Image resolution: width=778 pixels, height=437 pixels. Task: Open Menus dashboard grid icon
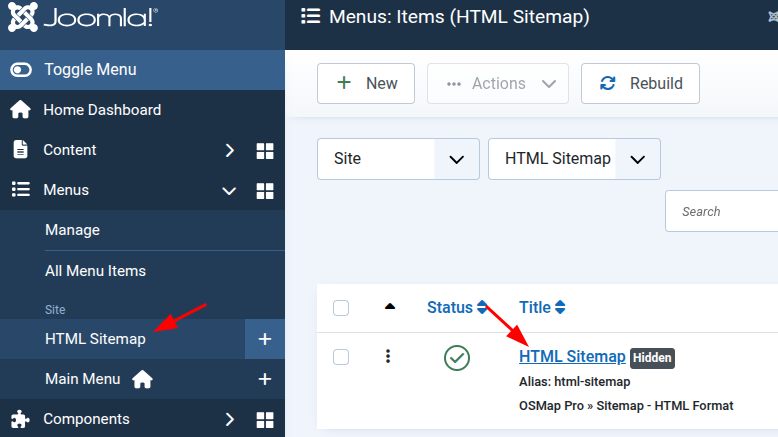pos(265,191)
